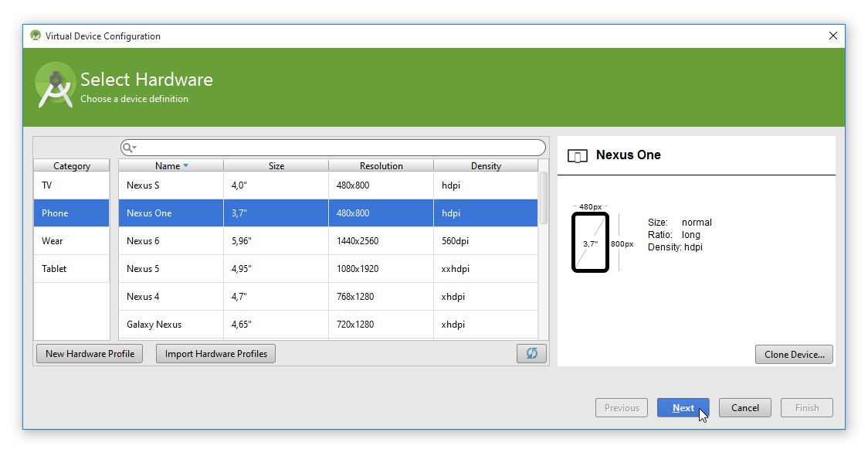Click the 1440x2560 resolution cell
The image size is (868, 449).
click(381, 241)
